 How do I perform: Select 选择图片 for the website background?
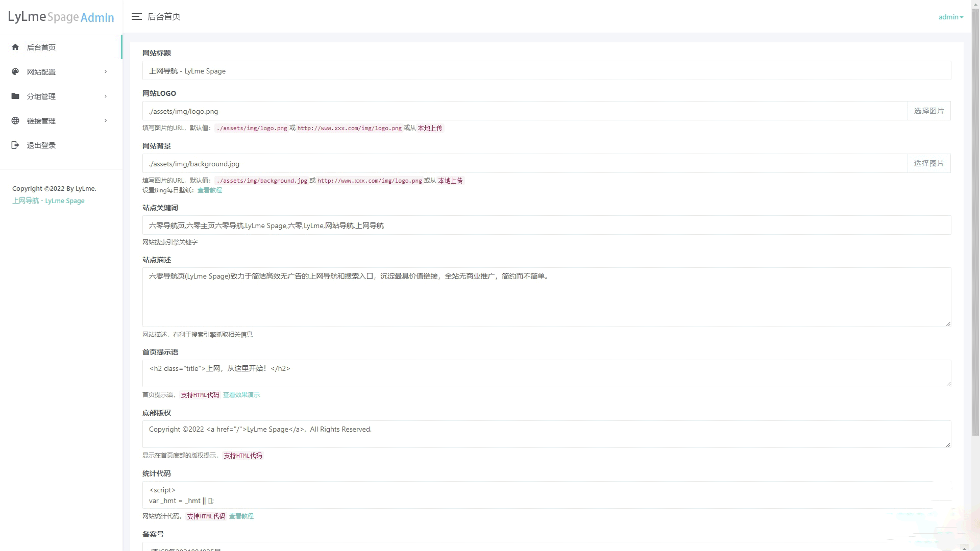point(929,163)
